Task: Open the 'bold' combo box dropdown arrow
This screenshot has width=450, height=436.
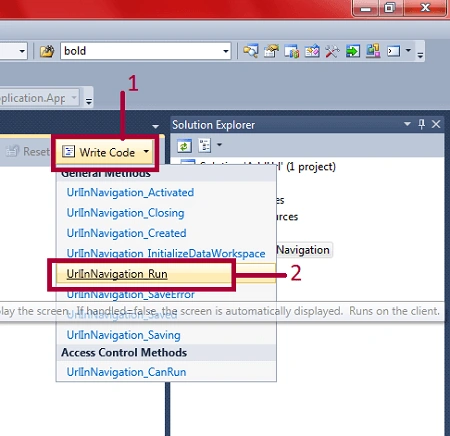Action: 226,51
